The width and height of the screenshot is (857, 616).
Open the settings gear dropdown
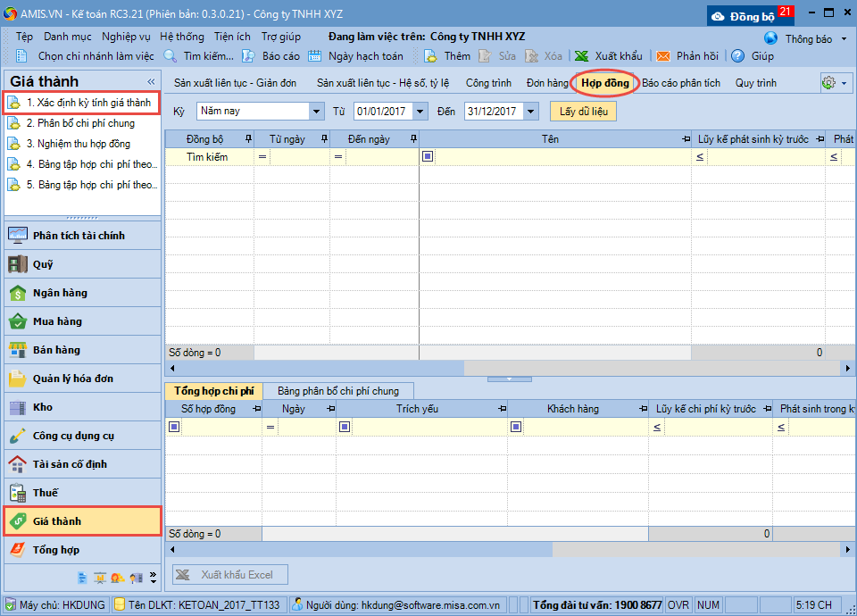835,82
